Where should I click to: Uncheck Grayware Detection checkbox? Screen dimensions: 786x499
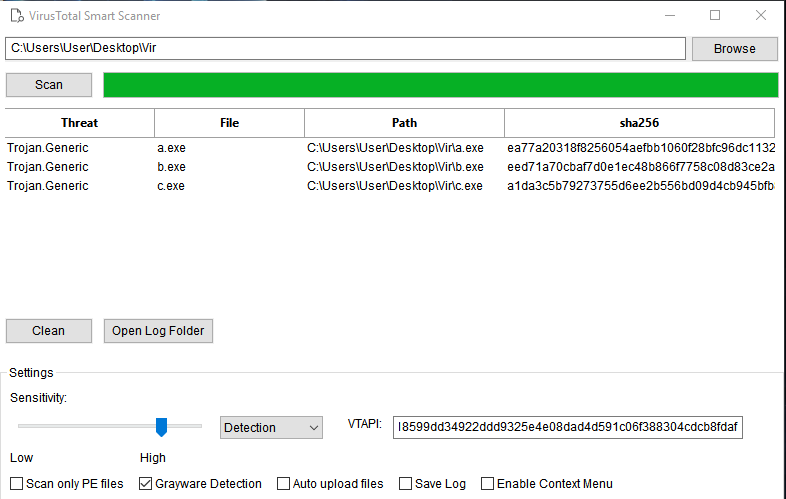[x=145, y=483]
